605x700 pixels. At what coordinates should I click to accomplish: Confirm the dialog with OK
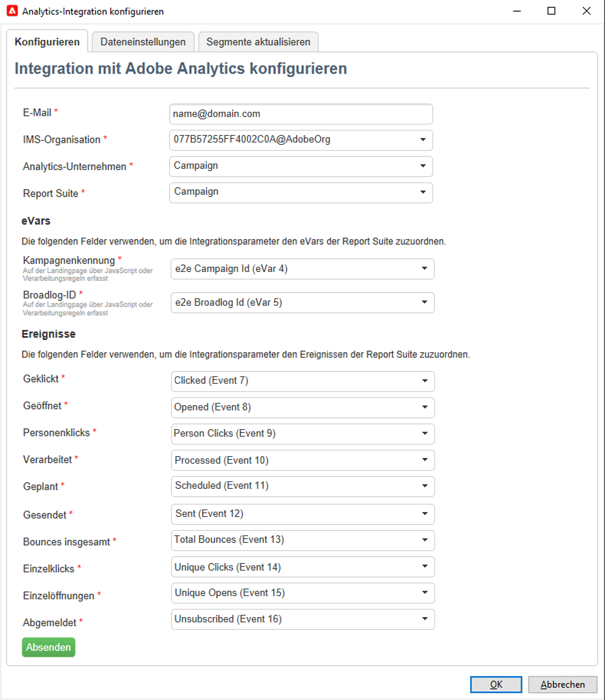pos(495,685)
